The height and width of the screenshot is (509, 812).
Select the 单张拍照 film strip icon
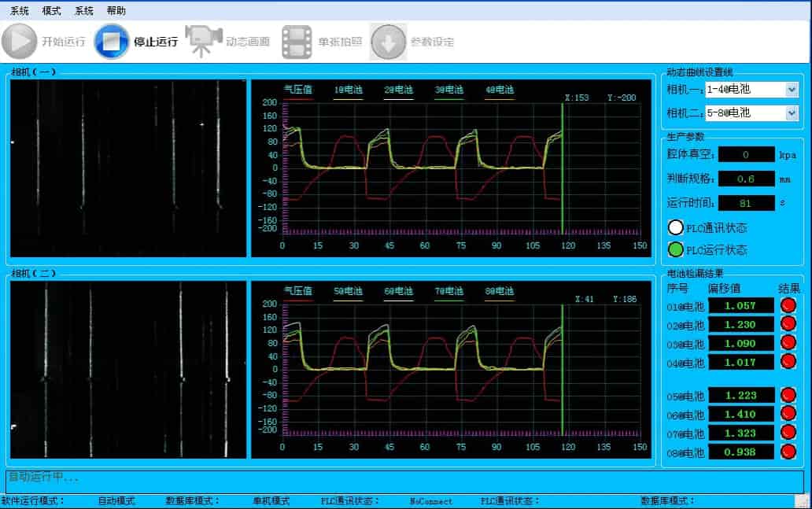point(297,42)
